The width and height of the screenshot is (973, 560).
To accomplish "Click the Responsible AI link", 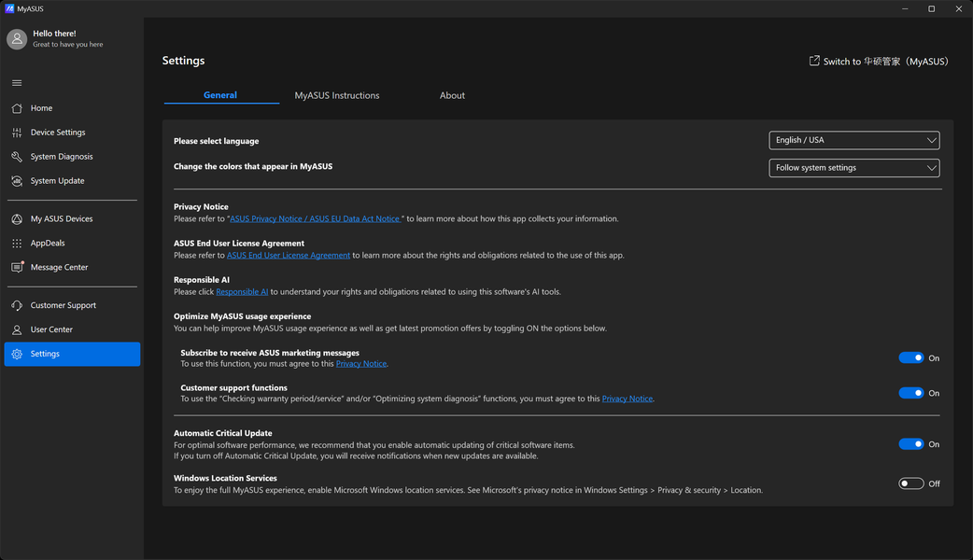I will tap(242, 292).
